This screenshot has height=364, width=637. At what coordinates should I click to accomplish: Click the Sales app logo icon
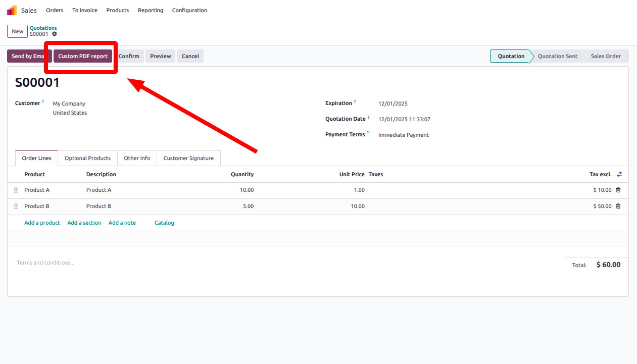click(x=12, y=10)
